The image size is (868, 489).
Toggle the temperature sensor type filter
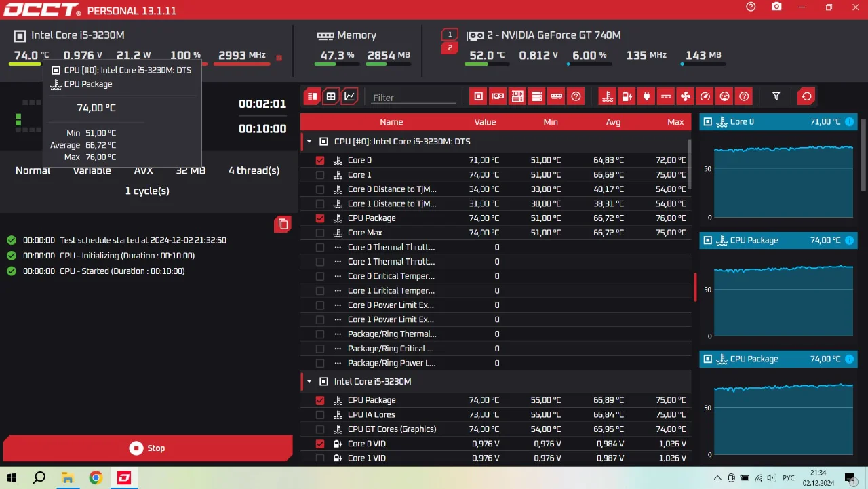(608, 96)
